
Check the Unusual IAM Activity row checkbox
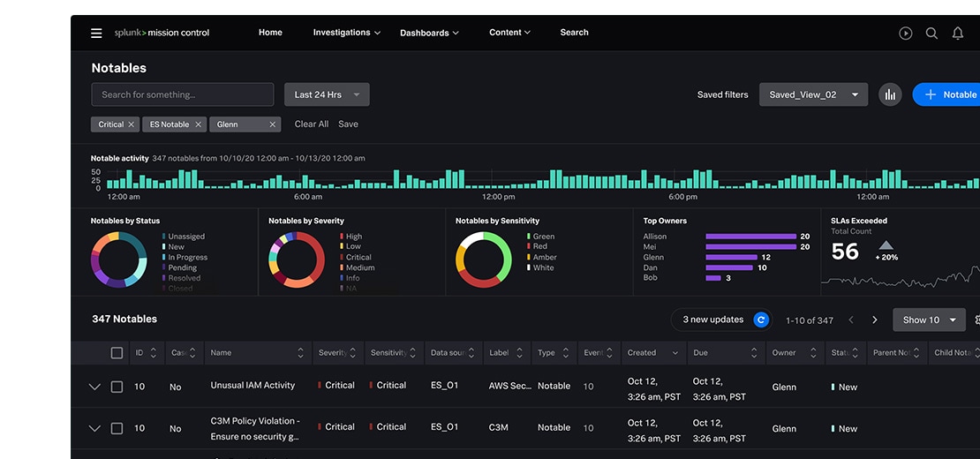[117, 387]
